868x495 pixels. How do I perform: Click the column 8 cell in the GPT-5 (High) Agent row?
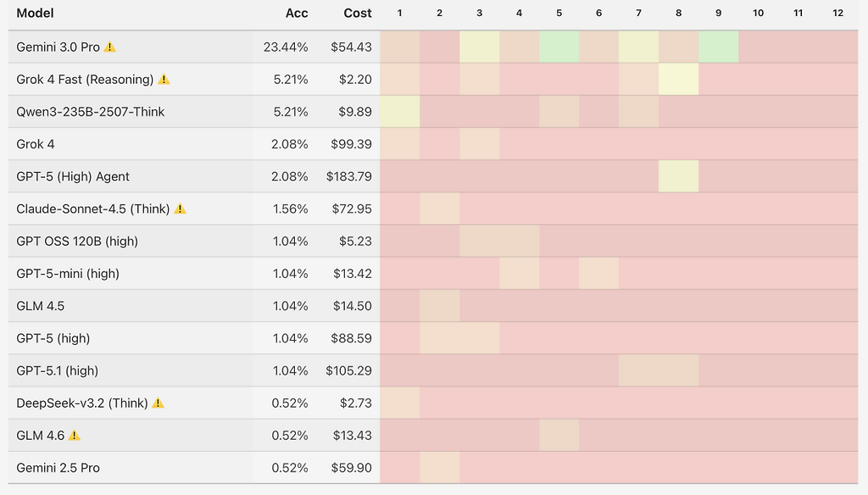(x=678, y=176)
